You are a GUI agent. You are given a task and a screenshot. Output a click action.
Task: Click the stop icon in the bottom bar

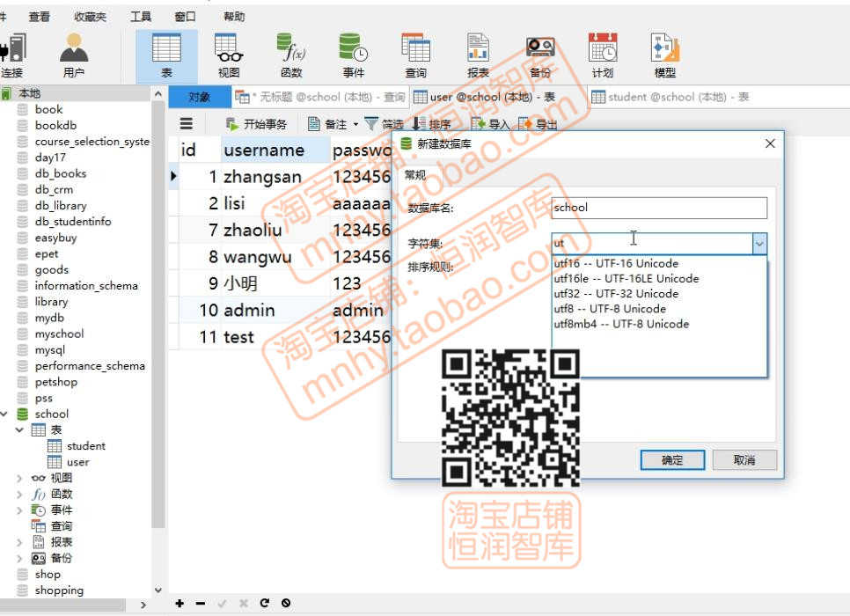pyautogui.click(x=286, y=603)
